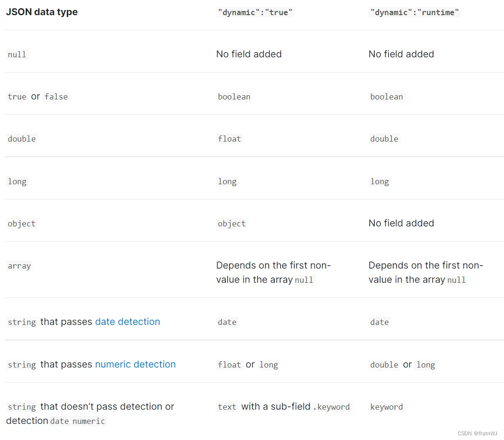Click the float code in the double row
The image size is (504, 440).
click(x=230, y=139)
